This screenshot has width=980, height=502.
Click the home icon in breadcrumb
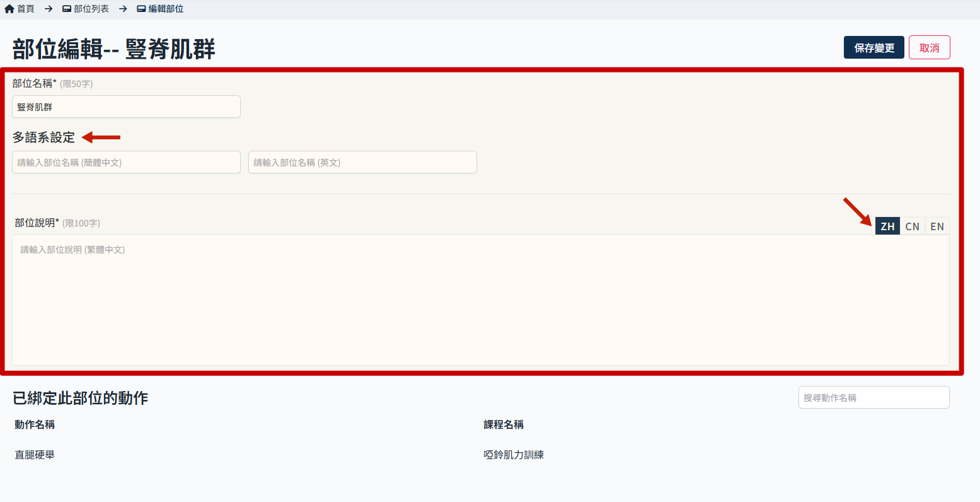pyautogui.click(x=9, y=9)
